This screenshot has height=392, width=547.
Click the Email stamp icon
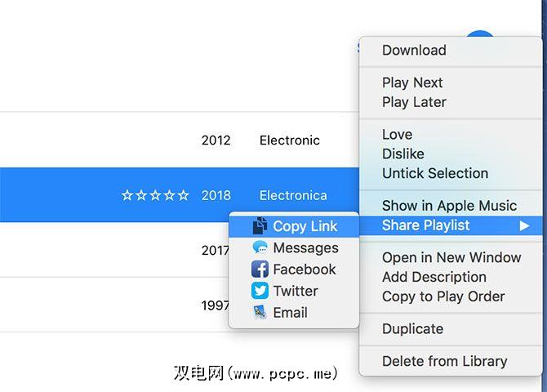pos(260,312)
